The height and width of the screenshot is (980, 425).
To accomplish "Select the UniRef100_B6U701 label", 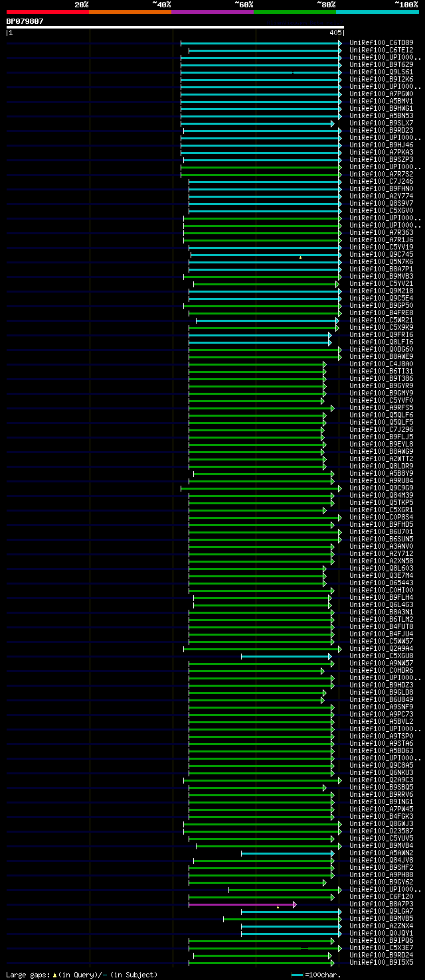I will (381, 531).
